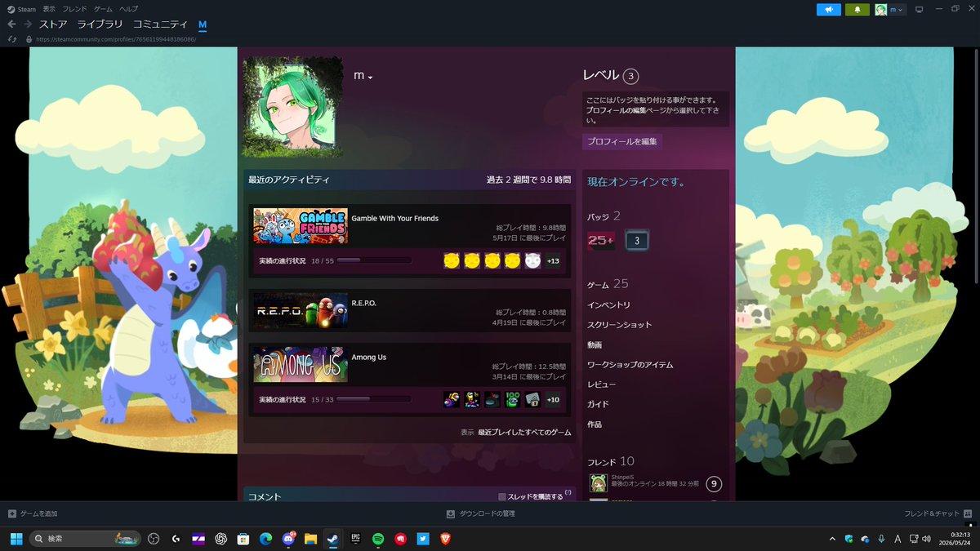Click Gamble With Your Friends achievement progress bar
Screen dimensions: 980x551
[373, 260]
